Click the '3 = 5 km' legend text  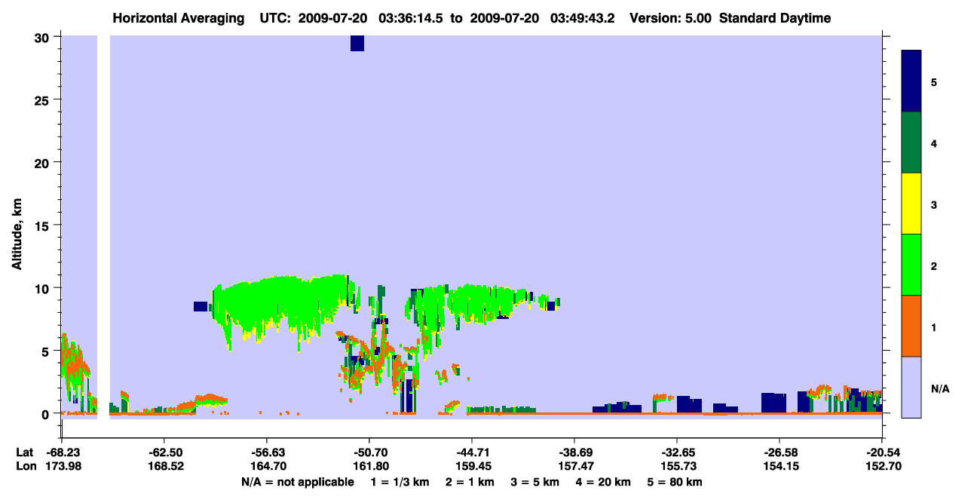[536, 482]
